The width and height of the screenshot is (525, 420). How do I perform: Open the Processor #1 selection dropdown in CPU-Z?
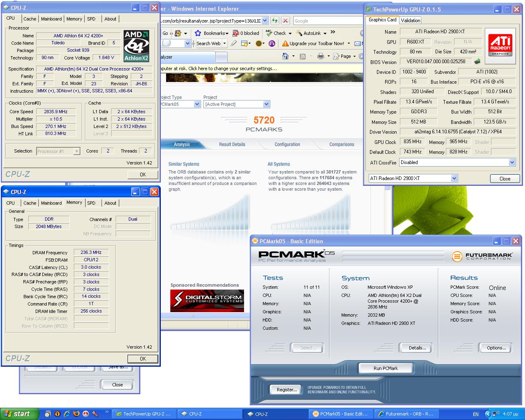77,151
